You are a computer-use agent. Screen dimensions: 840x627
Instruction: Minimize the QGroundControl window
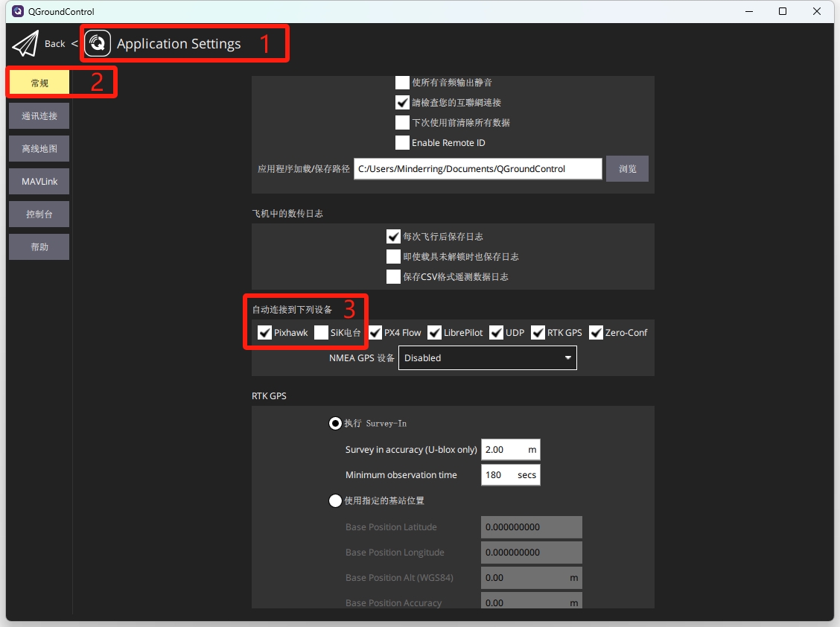coord(749,11)
